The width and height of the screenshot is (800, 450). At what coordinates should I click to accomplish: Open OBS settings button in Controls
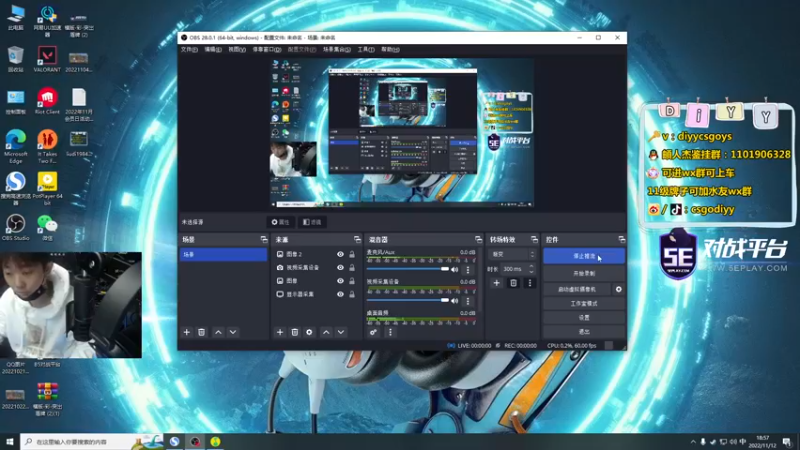click(584, 317)
